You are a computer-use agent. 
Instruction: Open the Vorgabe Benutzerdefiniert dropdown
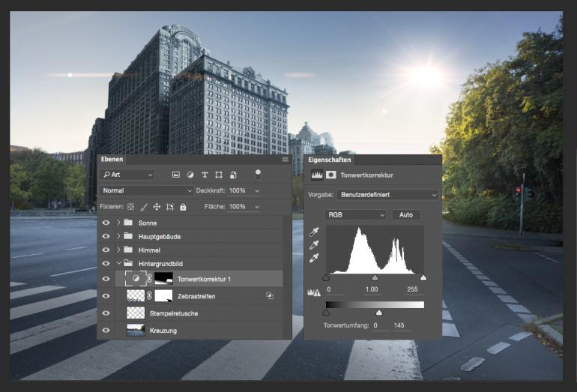(387, 195)
